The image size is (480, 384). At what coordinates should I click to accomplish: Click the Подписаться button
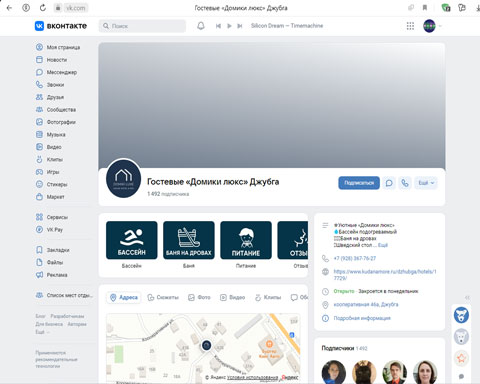coord(359,183)
